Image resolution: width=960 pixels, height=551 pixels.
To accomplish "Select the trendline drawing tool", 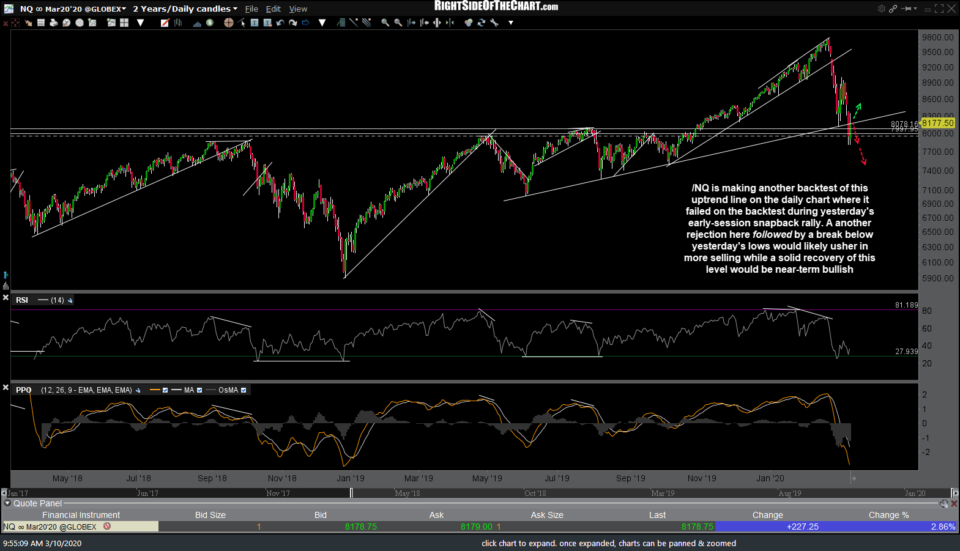I will [x=353, y=23].
